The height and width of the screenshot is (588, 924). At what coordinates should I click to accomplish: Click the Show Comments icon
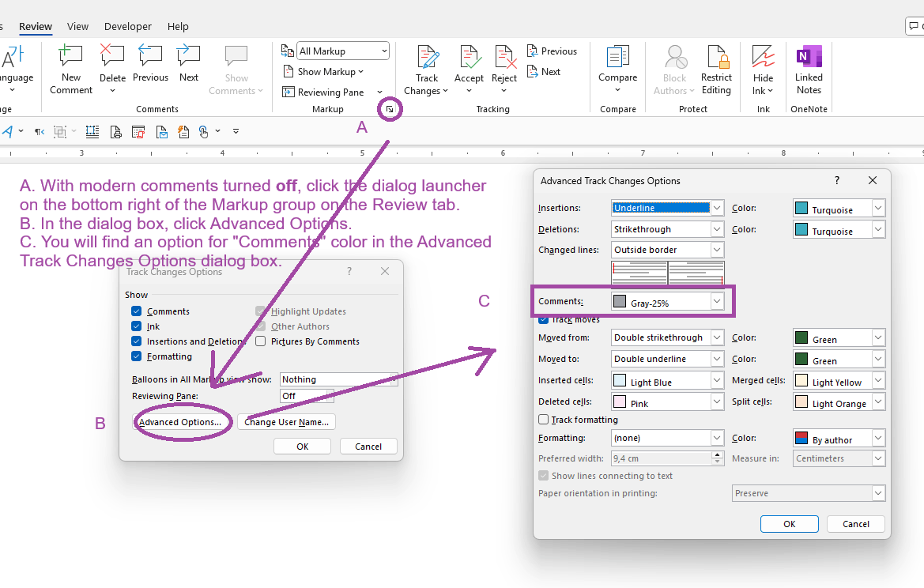coord(236,57)
